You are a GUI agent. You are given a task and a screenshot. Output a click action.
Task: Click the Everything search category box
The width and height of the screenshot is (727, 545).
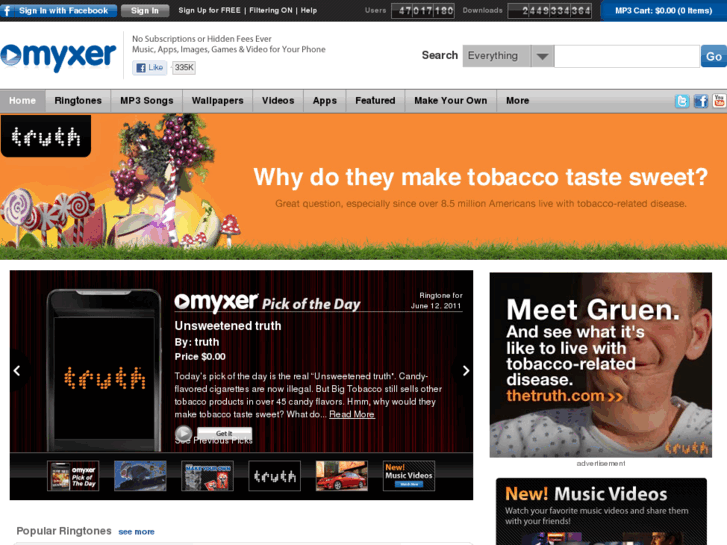[x=497, y=56]
